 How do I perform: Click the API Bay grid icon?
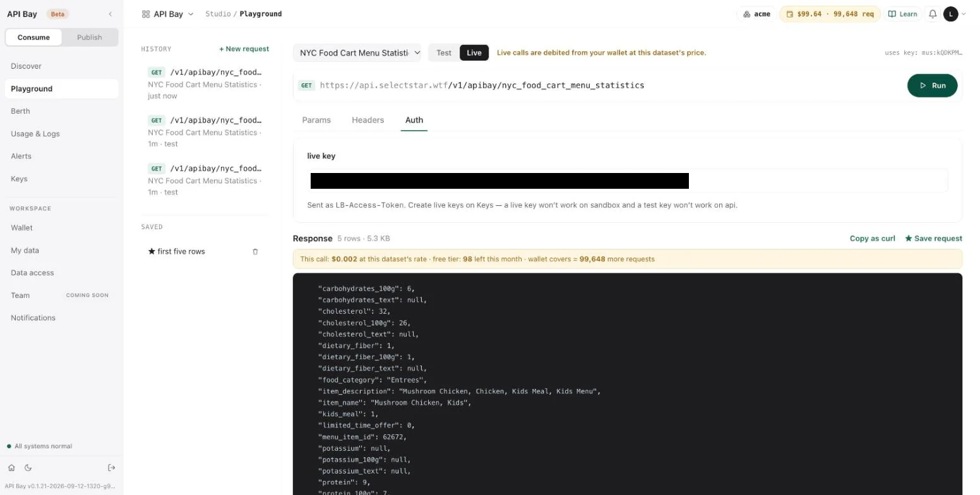(x=146, y=14)
